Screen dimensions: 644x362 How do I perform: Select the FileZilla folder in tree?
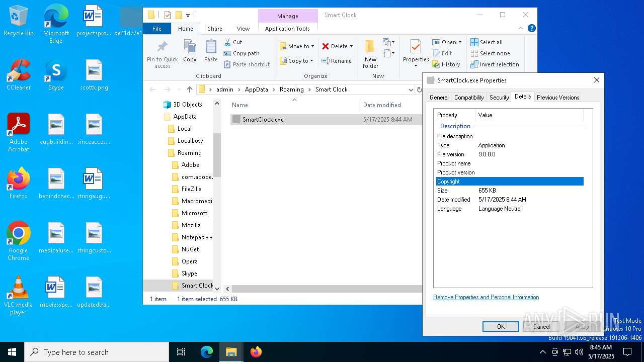pos(192,189)
